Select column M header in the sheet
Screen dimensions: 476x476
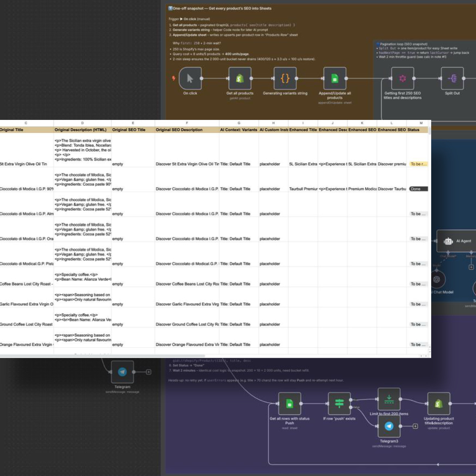[418, 123]
